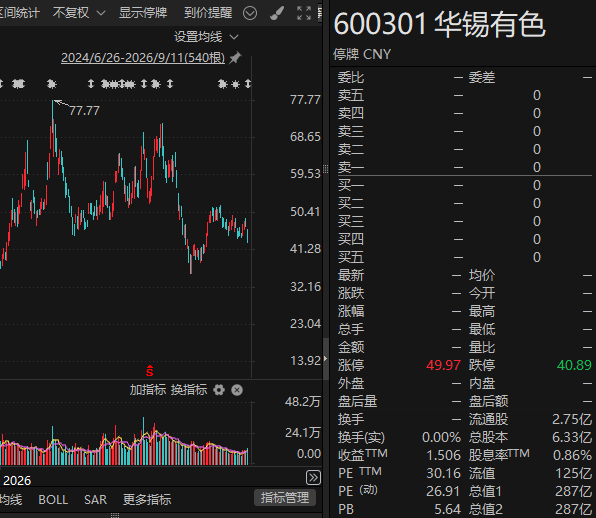Viewport: 596px width, 518px height.
Task: Click 涨停 limit-up value 49.97
Action: click(443, 365)
